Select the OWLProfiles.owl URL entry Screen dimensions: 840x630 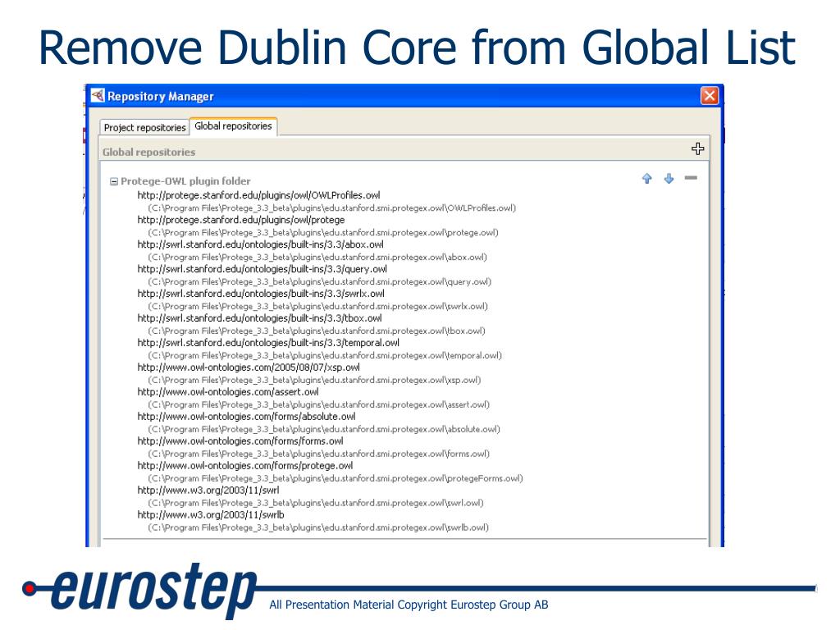click(258, 195)
